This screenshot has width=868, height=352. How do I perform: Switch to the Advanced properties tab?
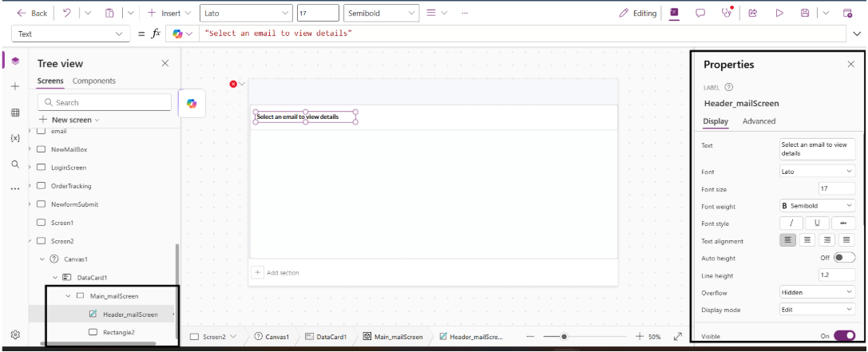759,121
